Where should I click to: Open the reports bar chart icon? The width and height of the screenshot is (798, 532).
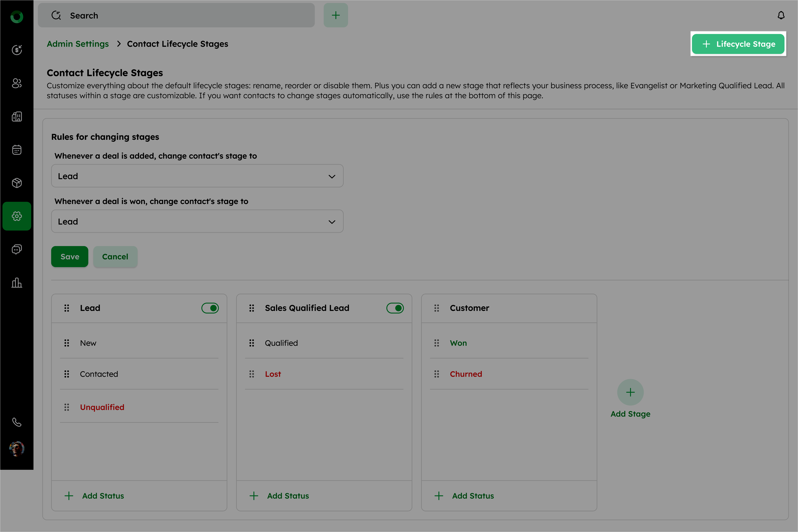(17, 283)
